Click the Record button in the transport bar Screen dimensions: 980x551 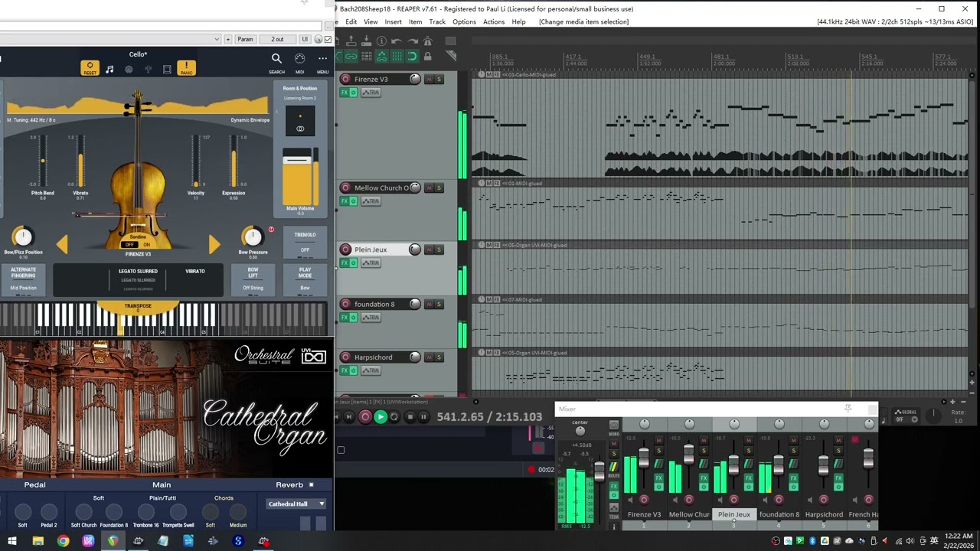[365, 417]
